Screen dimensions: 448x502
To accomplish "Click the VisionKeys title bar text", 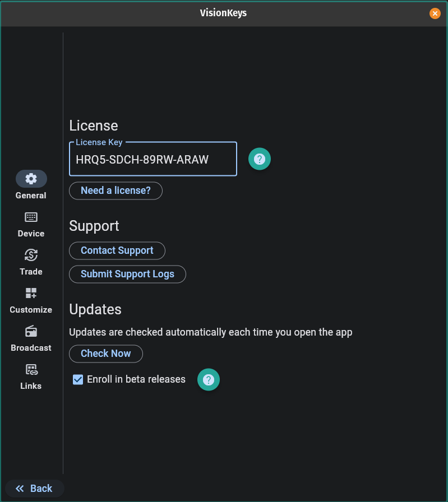I will coord(223,13).
